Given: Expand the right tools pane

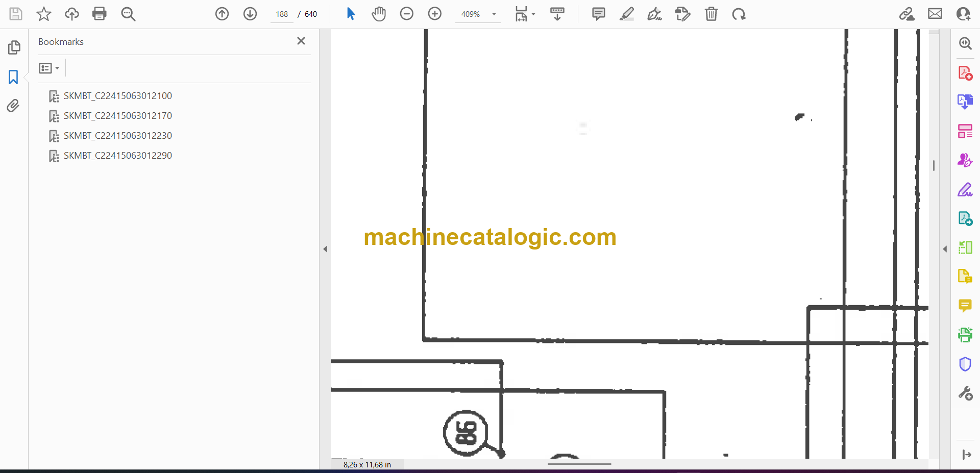Looking at the screenshot, I should click(x=966, y=455).
